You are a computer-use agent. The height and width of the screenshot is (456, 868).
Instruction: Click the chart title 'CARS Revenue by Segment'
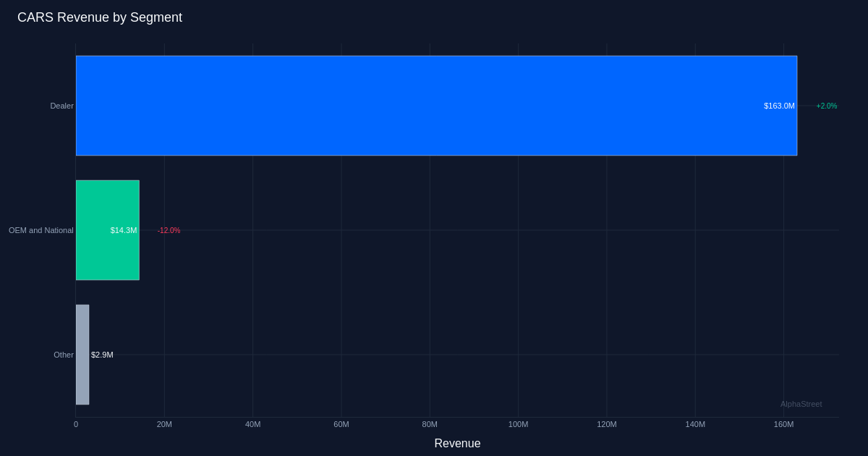[x=100, y=17]
